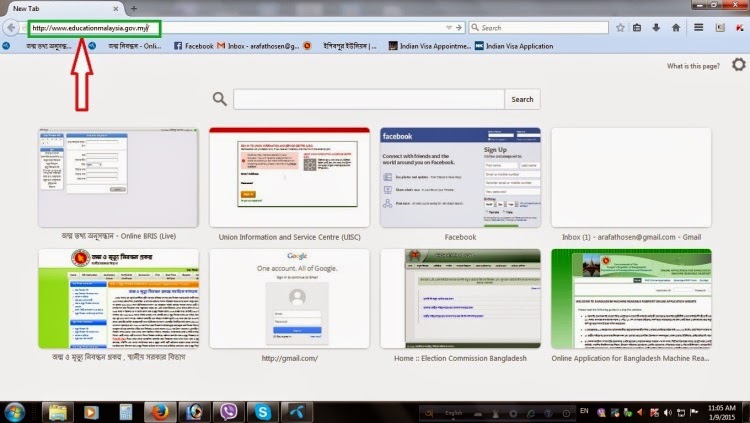Viewport: 750px width, 423px height.
Task: Open the media player taskbar icon
Action: tap(91, 412)
